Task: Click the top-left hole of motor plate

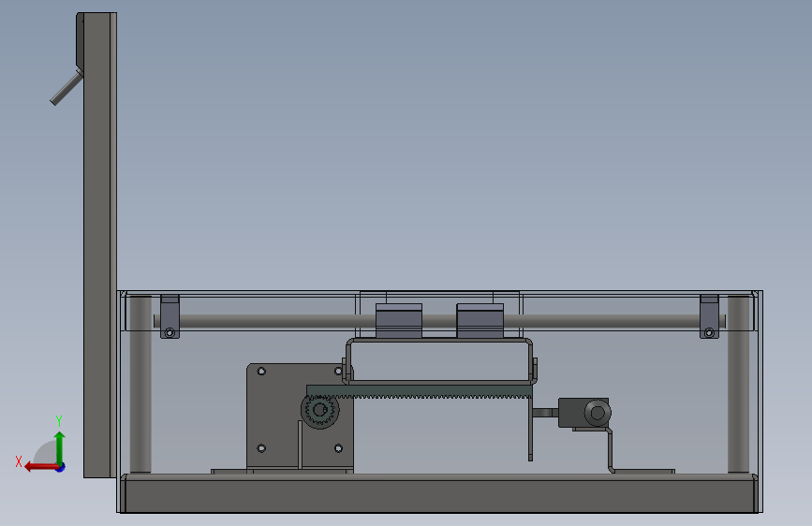Action: click(261, 372)
